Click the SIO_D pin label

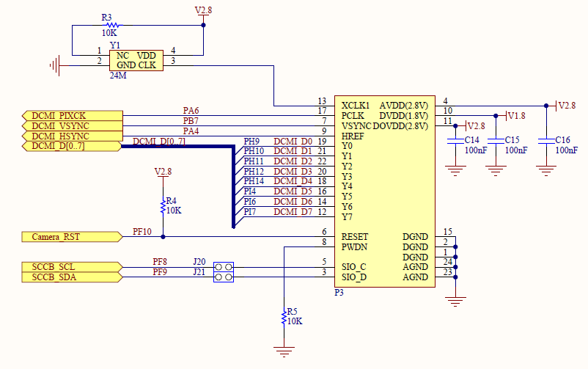[354, 277]
